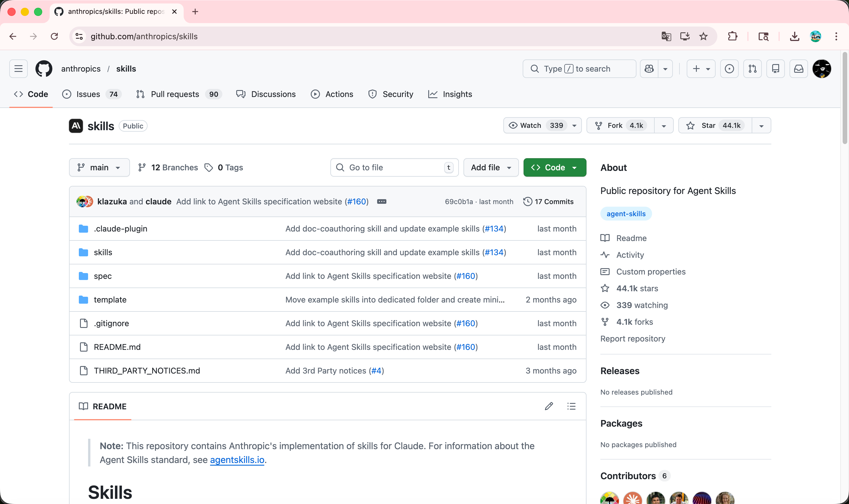Open the notifications inbox icon
The width and height of the screenshot is (849, 504).
pyautogui.click(x=798, y=69)
